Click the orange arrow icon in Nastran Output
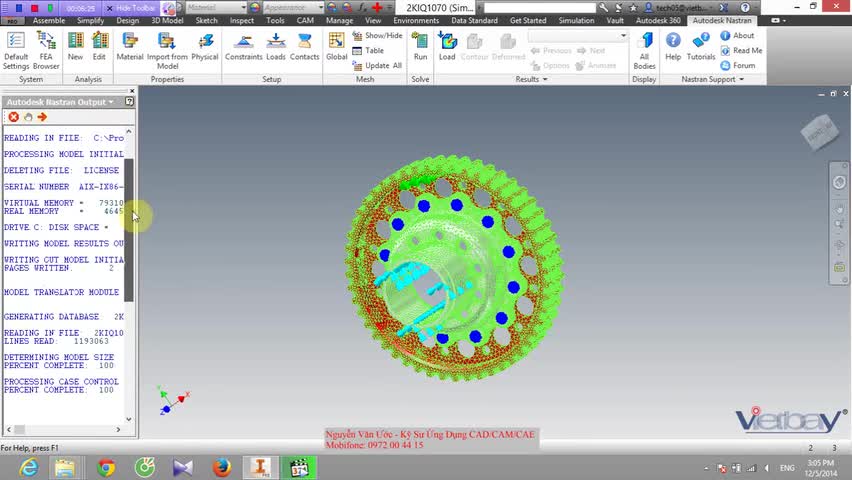The width and height of the screenshot is (852, 480). [42, 117]
